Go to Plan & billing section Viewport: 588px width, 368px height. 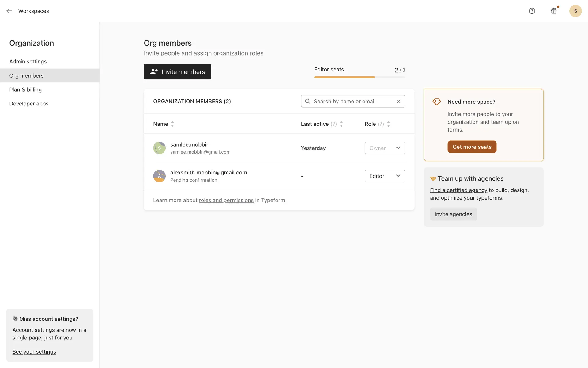point(25,90)
